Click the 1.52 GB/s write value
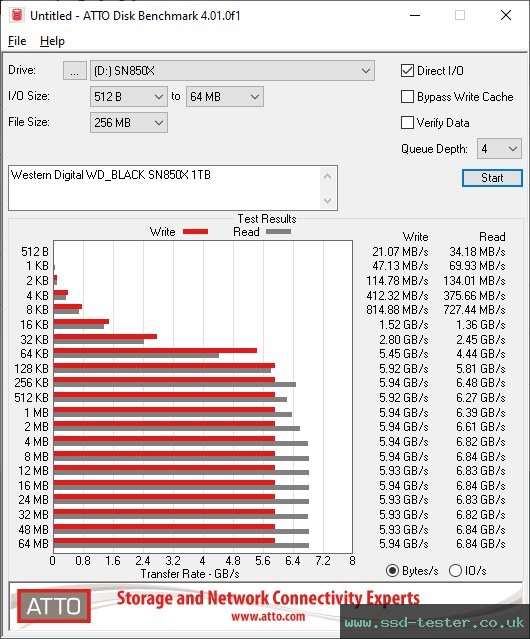The height and width of the screenshot is (639, 530). 404,325
